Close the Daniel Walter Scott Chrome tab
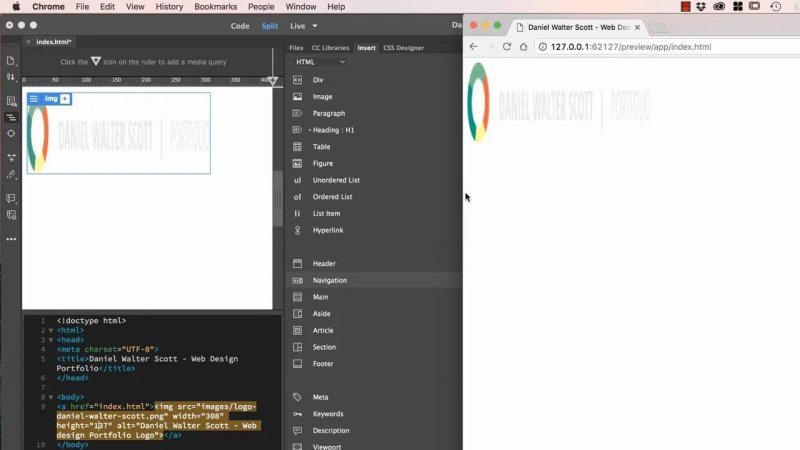The height and width of the screenshot is (450, 800). [637, 28]
